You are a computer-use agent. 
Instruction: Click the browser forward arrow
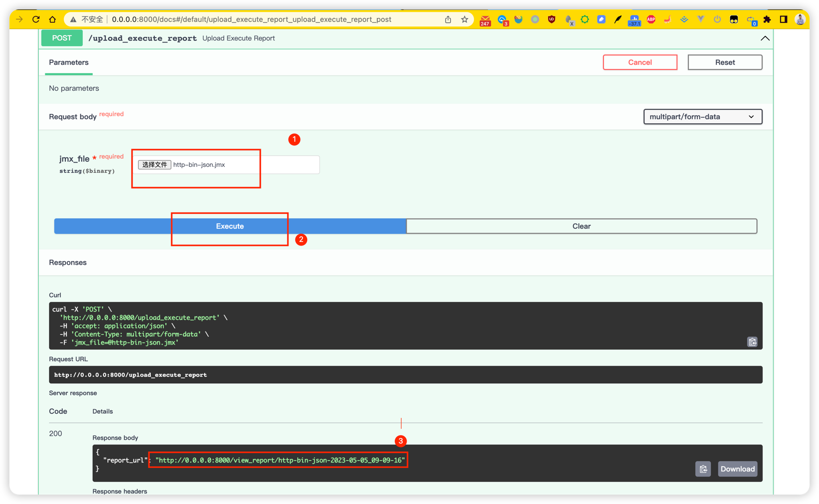(19, 19)
